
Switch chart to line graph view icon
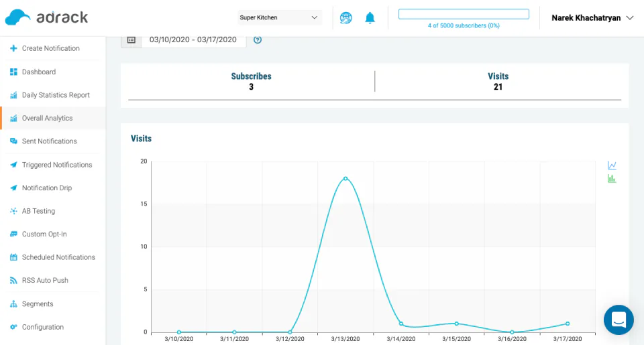tap(612, 165)
